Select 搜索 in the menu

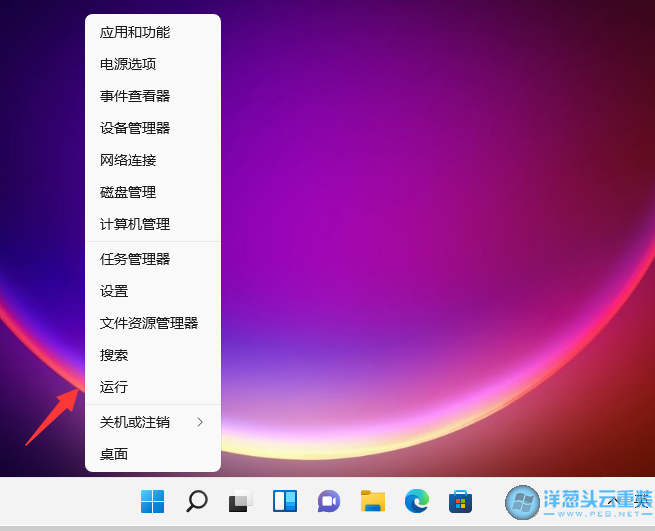153,355
